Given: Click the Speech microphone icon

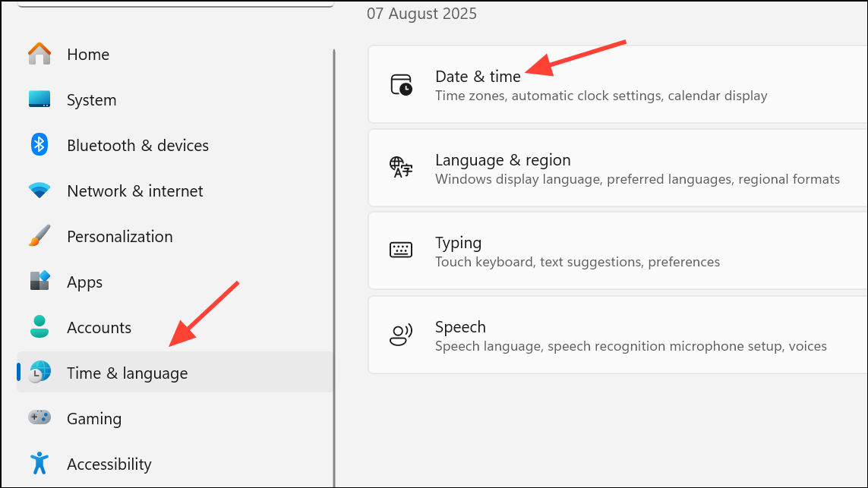Looking at the screenshot, I should pos(400,334).
